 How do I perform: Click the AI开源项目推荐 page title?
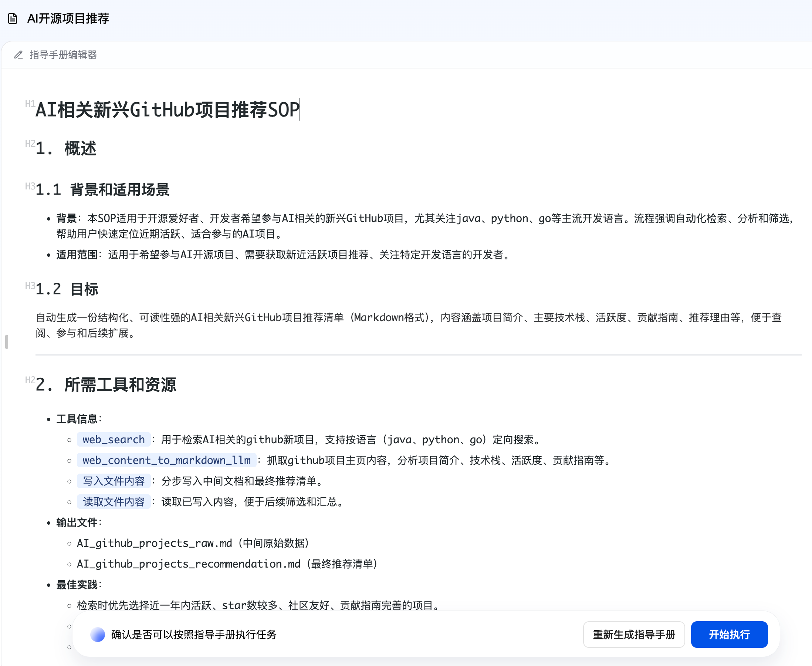68,18
